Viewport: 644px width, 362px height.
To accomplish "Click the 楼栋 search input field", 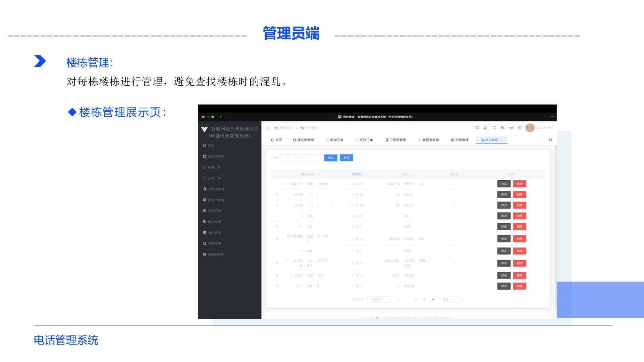I will (x=301, y=158).
